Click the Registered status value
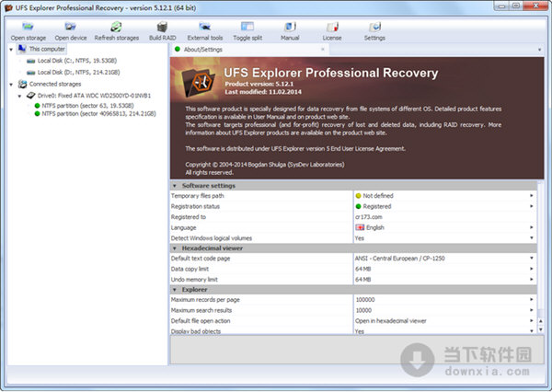The image size is (552, 392). 376,206
